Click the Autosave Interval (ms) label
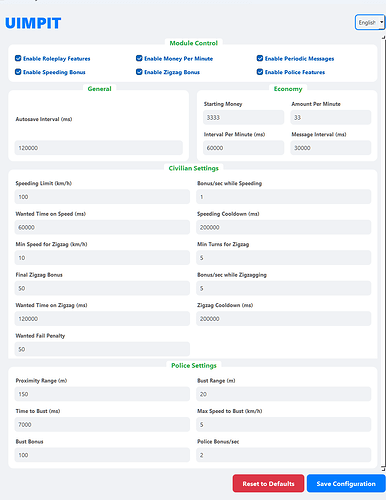386x500 pixels. click(44, 119)
